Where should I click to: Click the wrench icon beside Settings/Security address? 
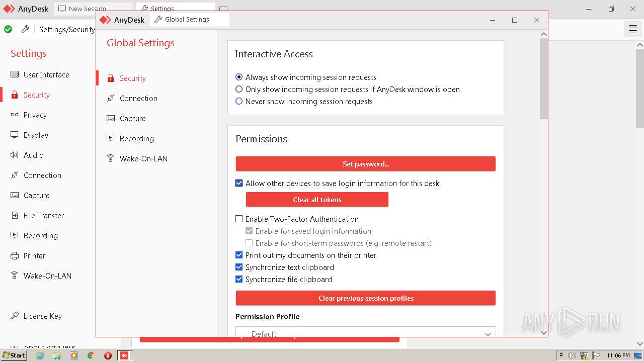(25, 29)
